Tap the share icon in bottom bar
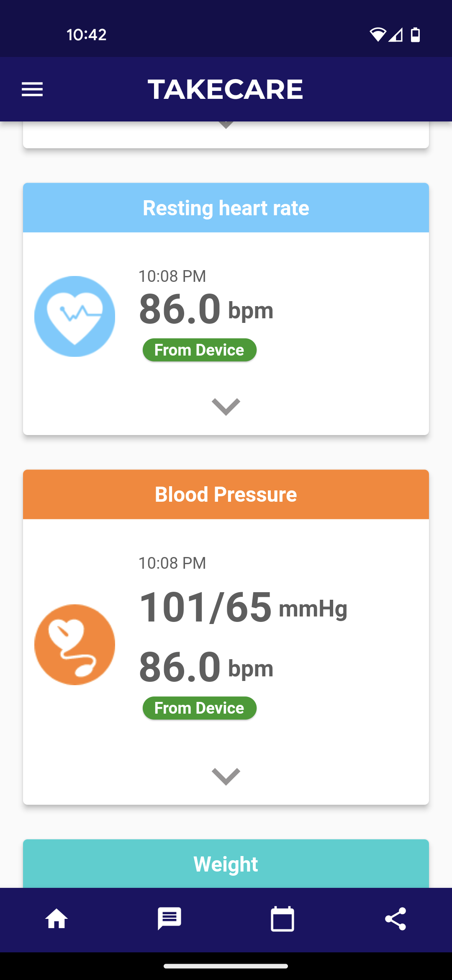Viewport: 452px width, 980px height. [395, 919]
